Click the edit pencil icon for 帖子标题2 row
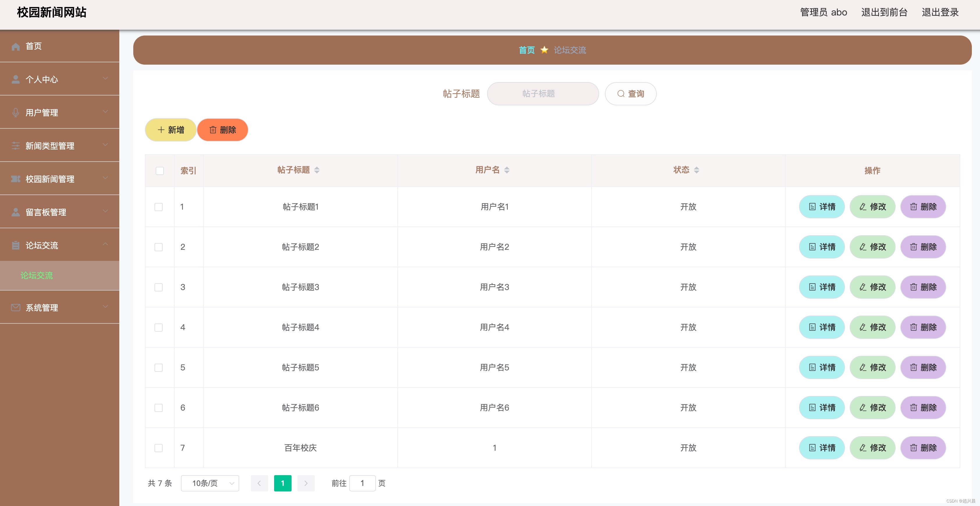Screen dimensions: 980x506 tap(863, 247)
